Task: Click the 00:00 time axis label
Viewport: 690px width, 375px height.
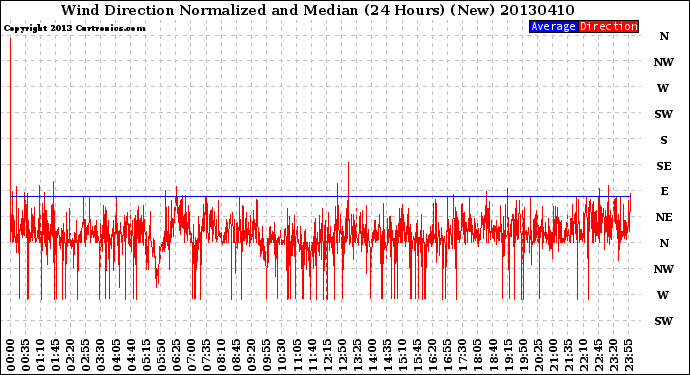Action: click(x=11, y=355)
